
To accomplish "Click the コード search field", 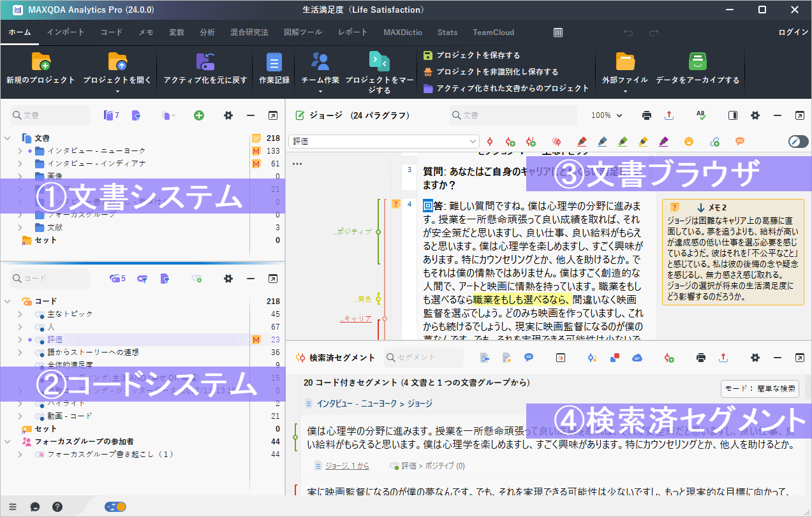I will (50, 279).
